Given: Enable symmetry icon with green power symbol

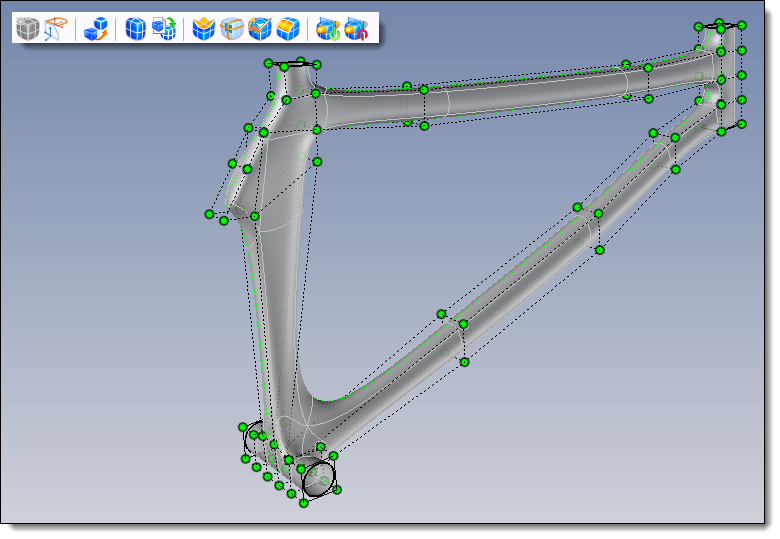Looking at the screenshot, I should pos(328,29).
